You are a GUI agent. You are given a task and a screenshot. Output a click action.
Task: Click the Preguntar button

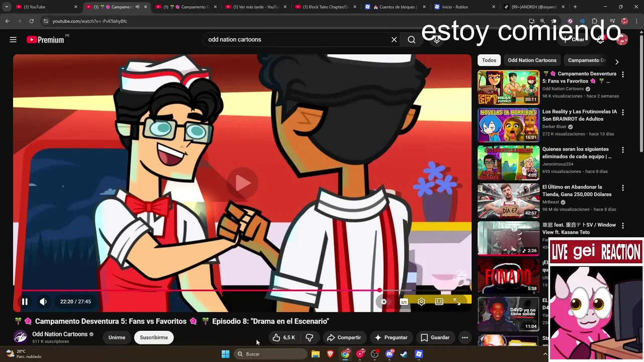pos(391,337)
